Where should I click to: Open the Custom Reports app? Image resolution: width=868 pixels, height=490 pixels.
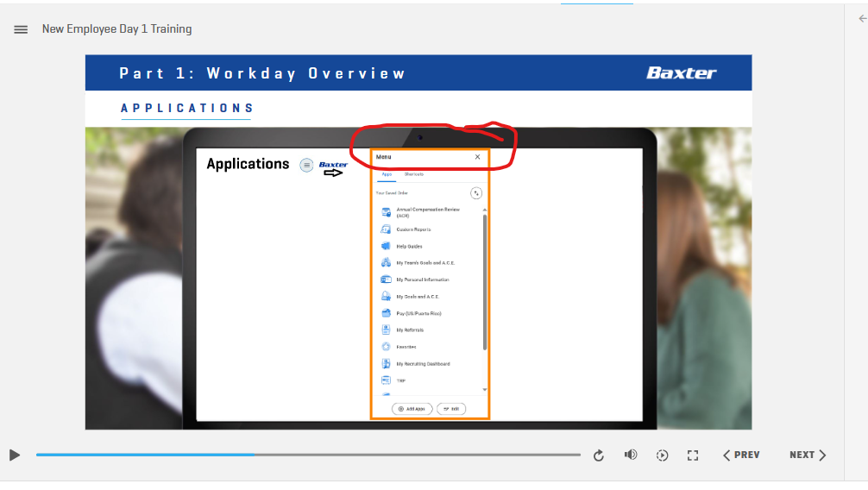(x=406, y=229)
